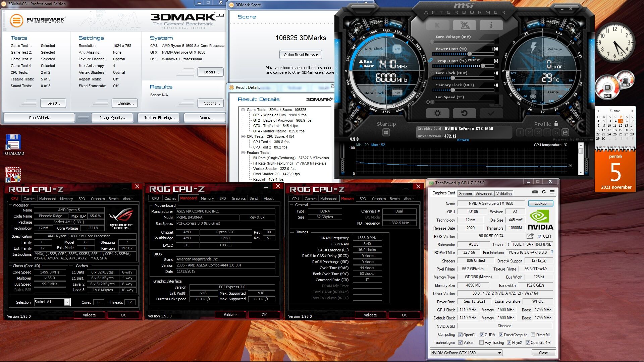
Task: Click Memory Clock slider handle in Afterburner
Action: (452, 90)
